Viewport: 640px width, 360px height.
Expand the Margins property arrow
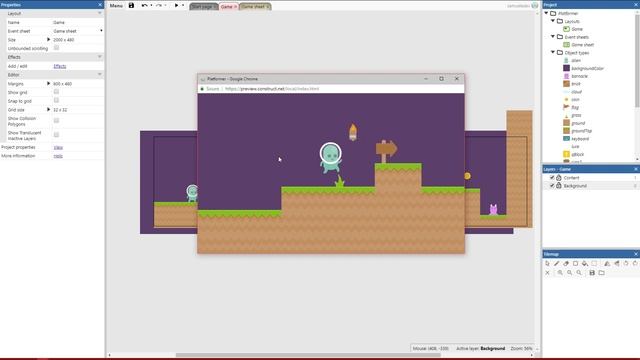pos(49,83)
